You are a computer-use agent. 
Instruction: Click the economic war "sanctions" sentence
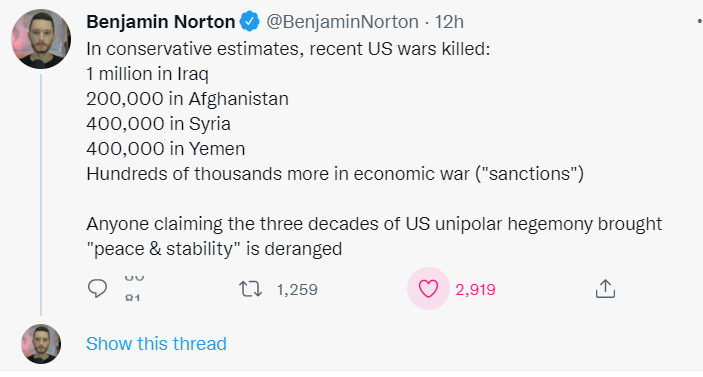pyautogui.click(x=335, y=174)
